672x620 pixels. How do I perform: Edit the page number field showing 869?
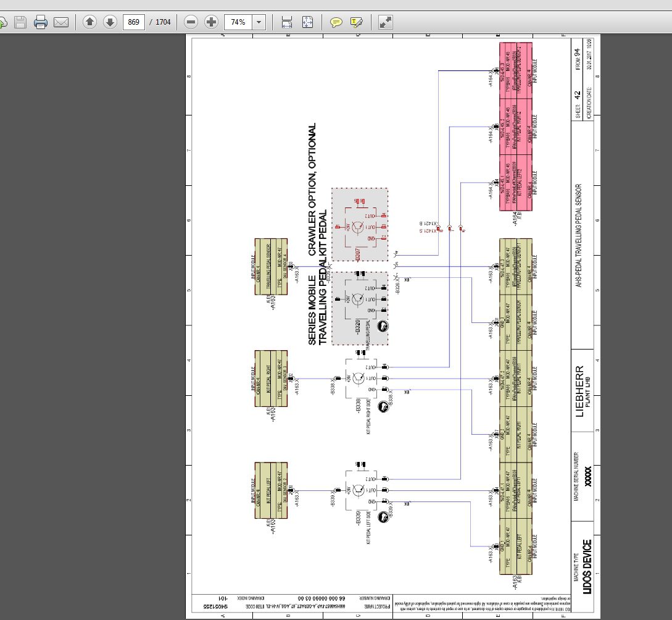134,22
